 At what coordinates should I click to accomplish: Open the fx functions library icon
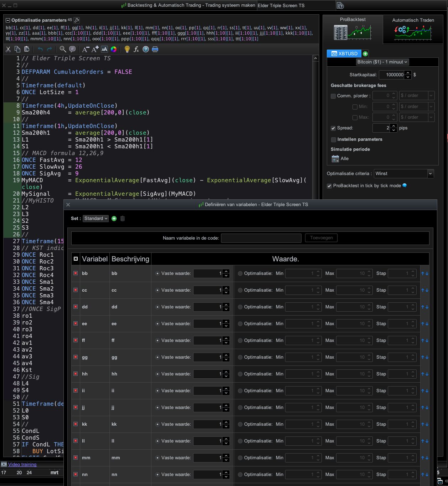(136, 49)
